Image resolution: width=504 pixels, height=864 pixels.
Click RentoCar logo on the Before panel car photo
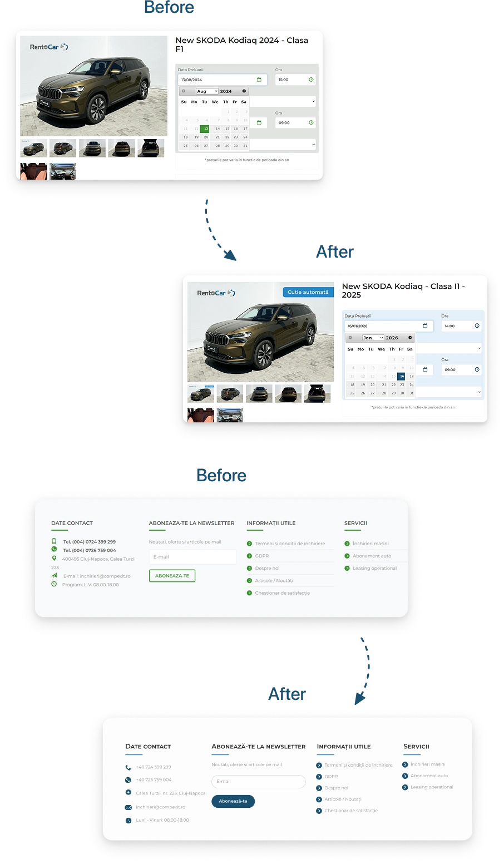[x=49, y=47]
